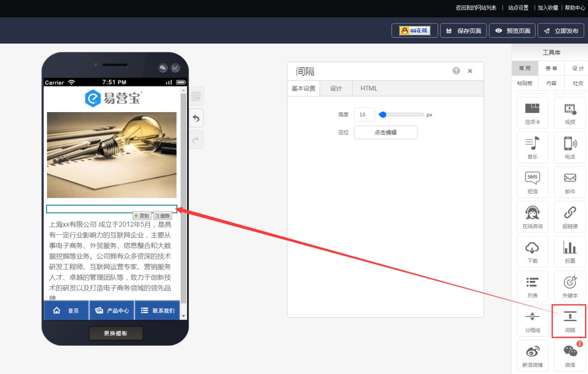Add the 电话 phone widget

pos(570,147)
